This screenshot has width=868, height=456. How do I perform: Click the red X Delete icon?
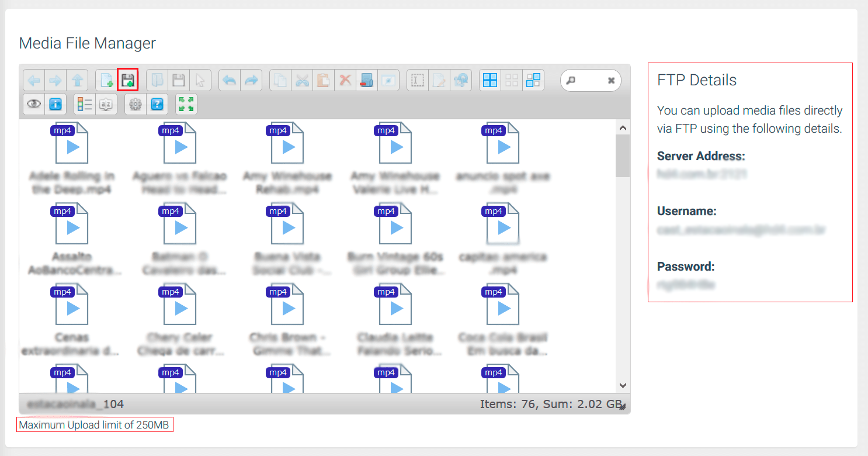345,80
